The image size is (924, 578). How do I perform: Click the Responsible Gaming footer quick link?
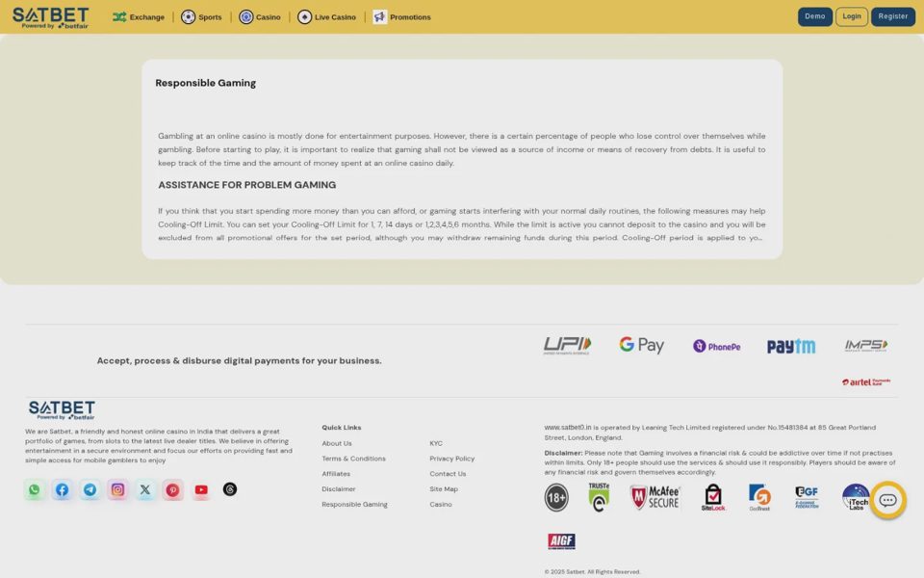point(355,505)
